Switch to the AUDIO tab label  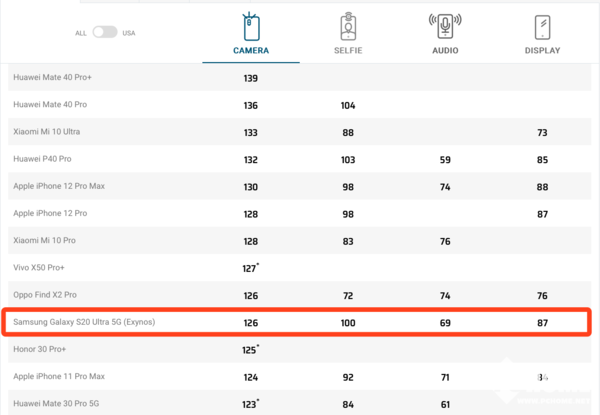(x=445, y=50)
